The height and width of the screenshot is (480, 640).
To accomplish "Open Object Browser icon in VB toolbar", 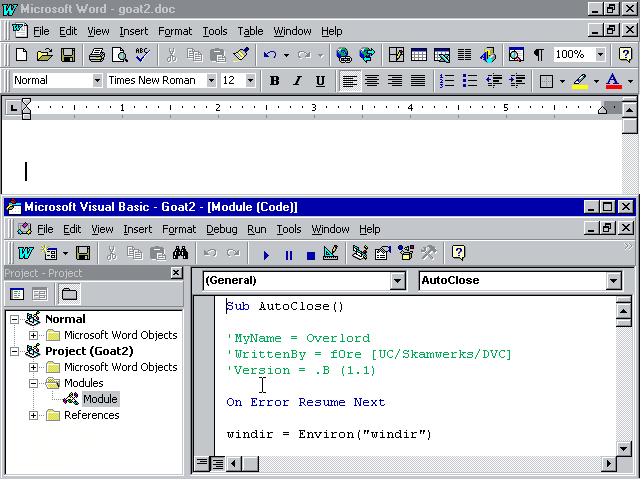I will 406,253.
